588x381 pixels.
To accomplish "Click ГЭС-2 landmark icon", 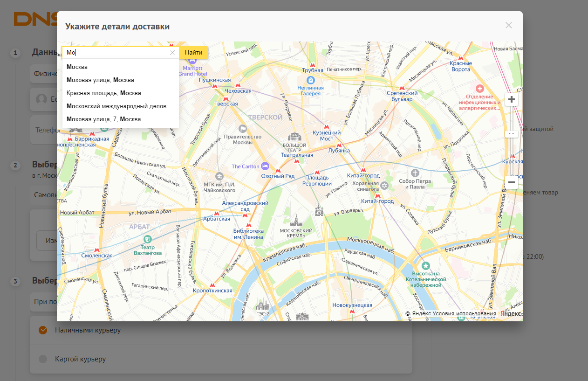I will (x=262, y=304).
